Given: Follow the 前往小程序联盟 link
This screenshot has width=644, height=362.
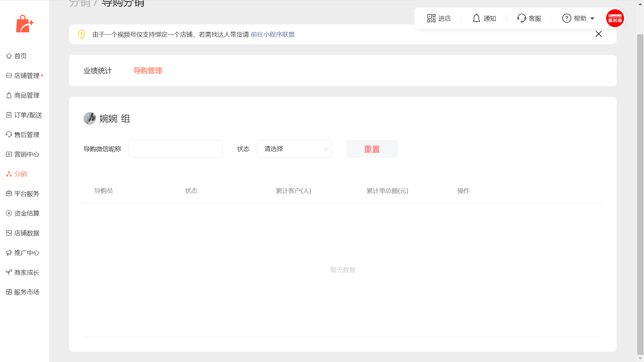Looking at the screenshot, I should pyautogui.click(x=273, y=35).
